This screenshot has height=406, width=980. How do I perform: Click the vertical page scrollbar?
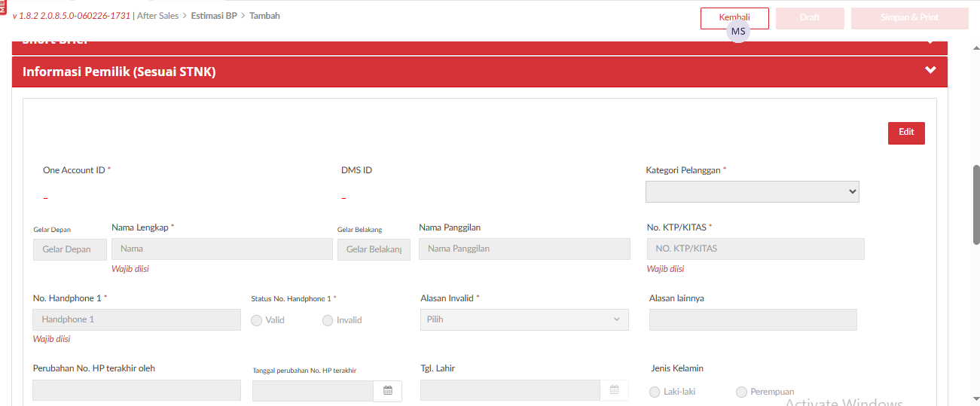click(976, 203)
